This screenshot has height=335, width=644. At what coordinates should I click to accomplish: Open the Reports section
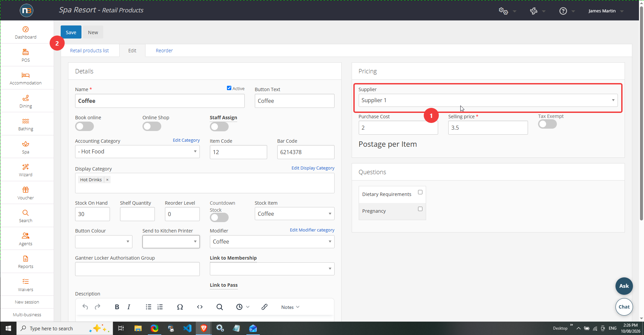(x=26, y=262)
